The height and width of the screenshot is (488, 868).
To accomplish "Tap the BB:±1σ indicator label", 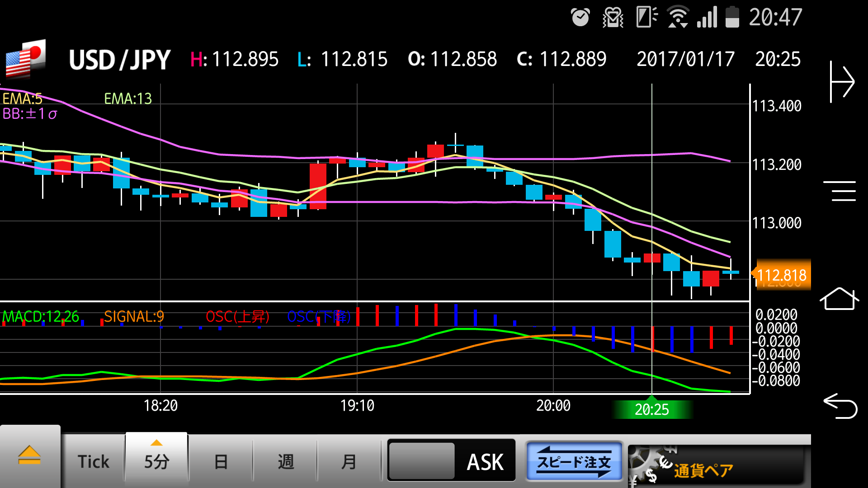I will point(29,114).
